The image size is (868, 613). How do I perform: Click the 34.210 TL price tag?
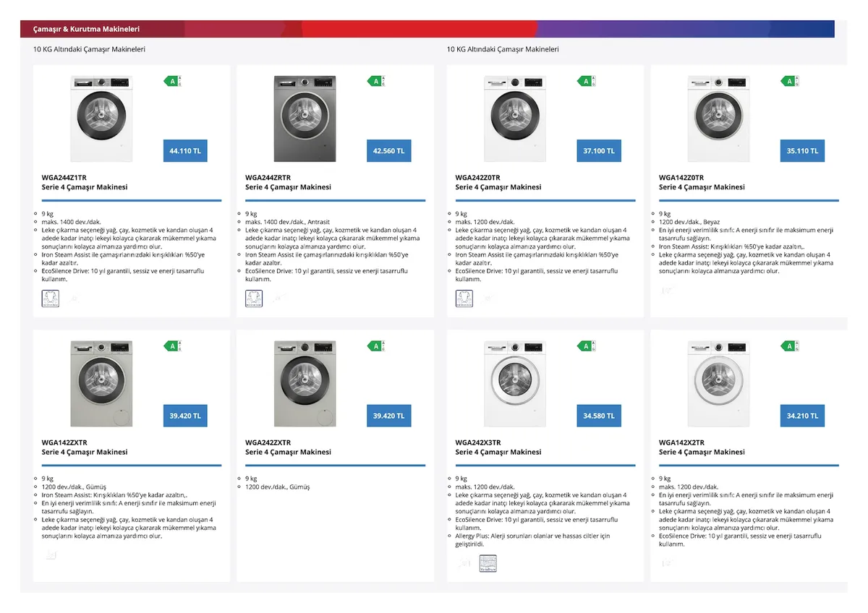[803, 416]
